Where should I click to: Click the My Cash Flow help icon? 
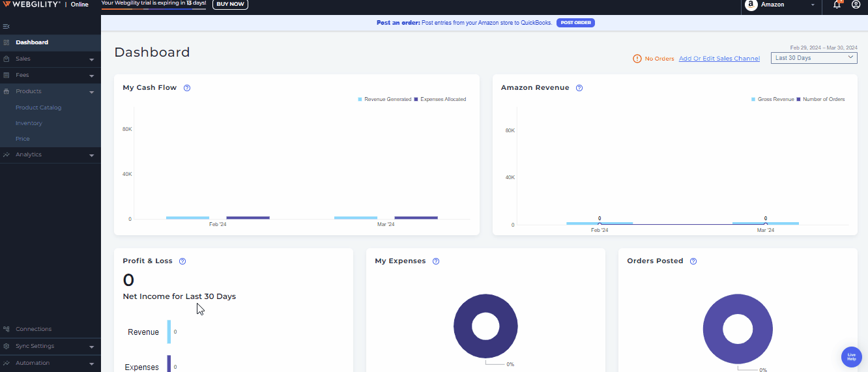[187, 88]
